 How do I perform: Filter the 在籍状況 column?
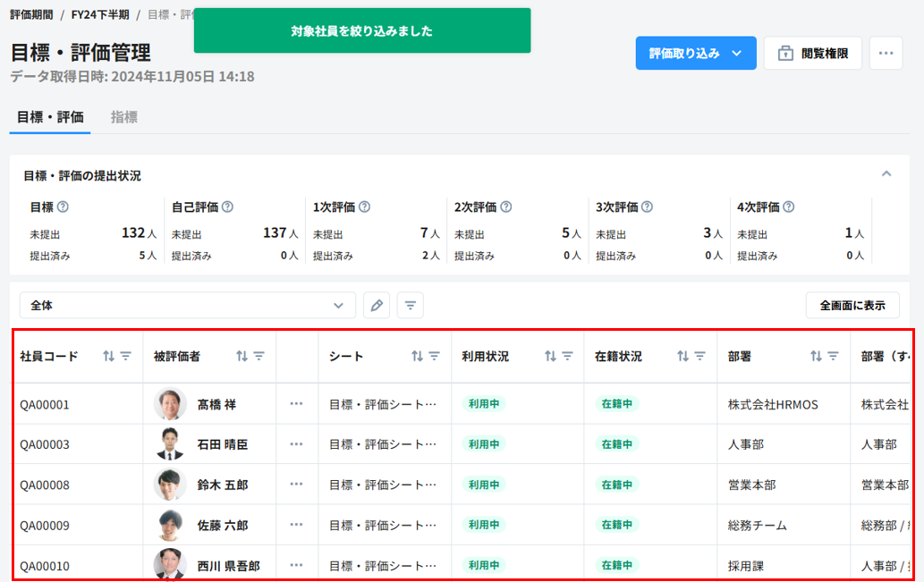click(x=700, y=356)
